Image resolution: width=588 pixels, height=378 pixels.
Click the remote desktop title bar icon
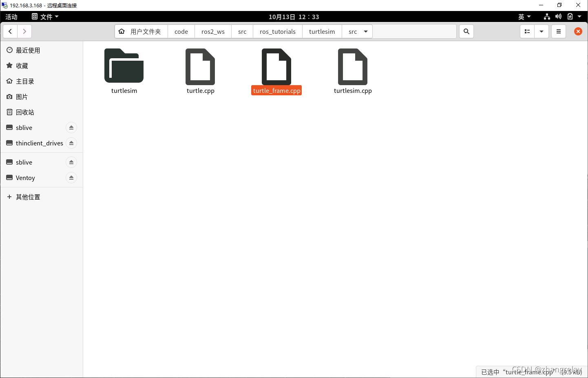point(4,5)
